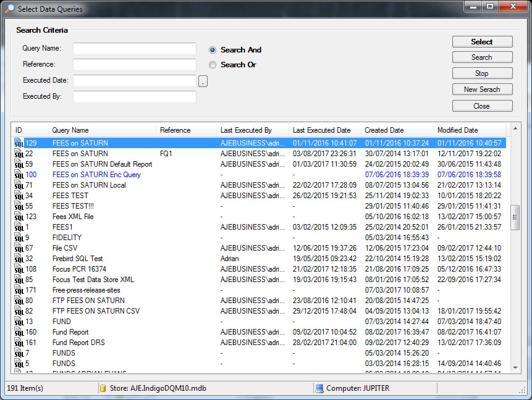Click the database store icon in status bar
Image resolution: width=532 pixels, height=400 pixels.
coord(103,388)
